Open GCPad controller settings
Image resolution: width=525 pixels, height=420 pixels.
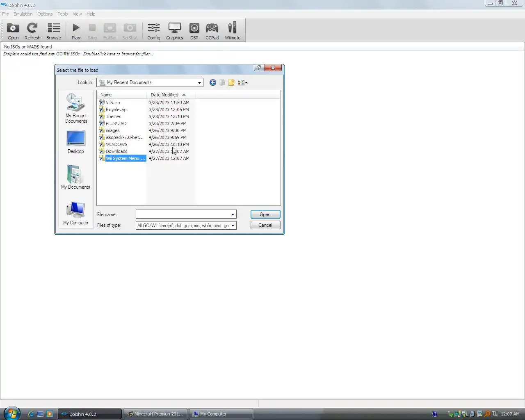212,31
